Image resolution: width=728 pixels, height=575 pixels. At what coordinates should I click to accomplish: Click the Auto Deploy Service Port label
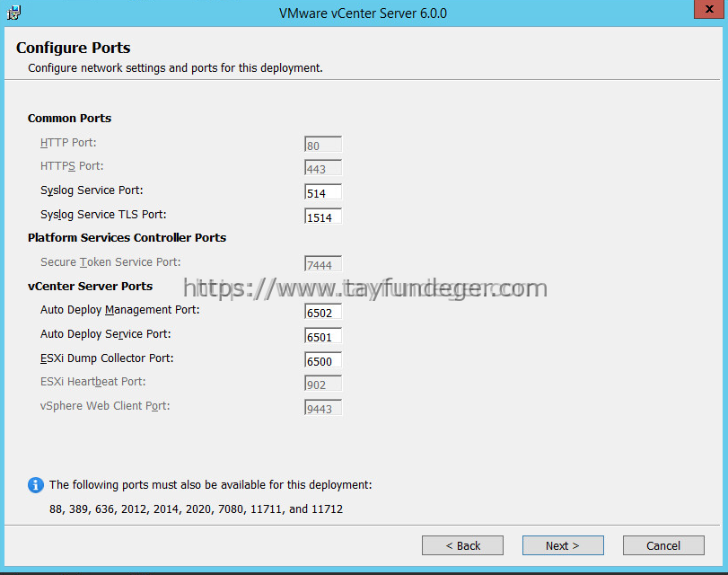tap(105, 333)
